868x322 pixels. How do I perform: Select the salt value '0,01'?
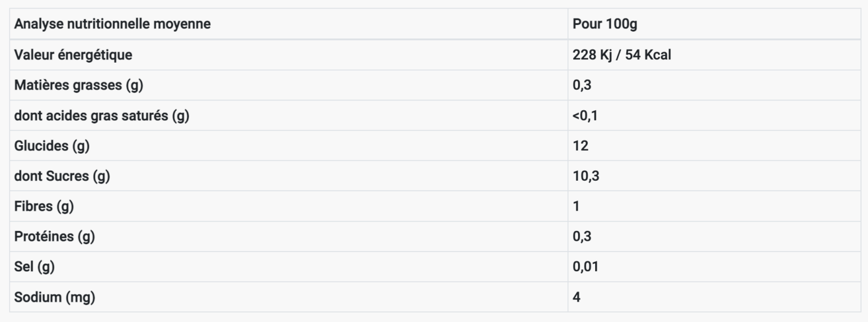[585, 267]
